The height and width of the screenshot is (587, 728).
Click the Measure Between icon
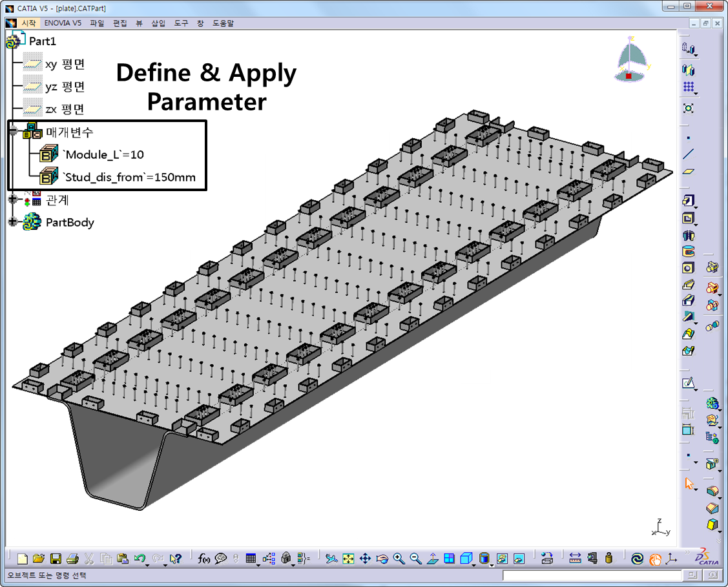575,558
